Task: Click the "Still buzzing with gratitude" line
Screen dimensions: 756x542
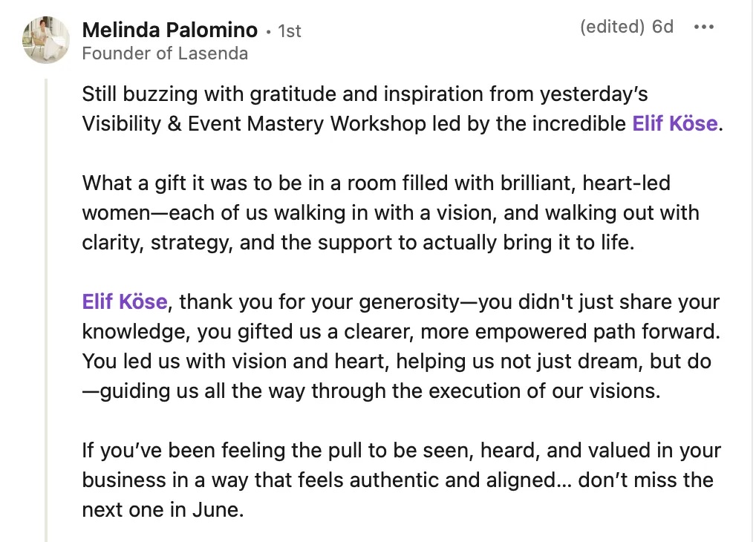Action: (x=365, y=94)
